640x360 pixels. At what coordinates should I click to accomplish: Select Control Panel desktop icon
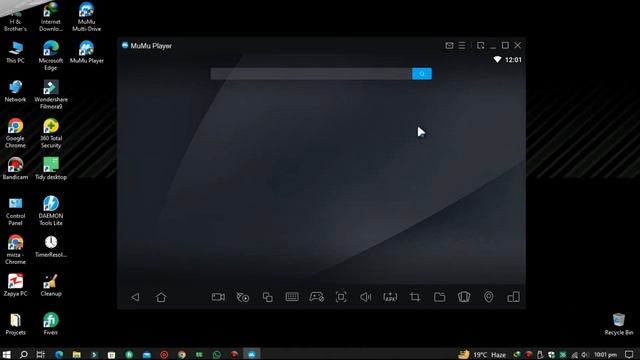click(15, 211)
